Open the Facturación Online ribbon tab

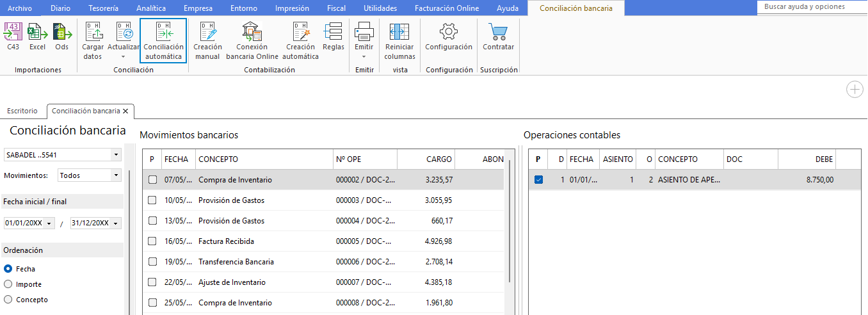point(446,8)
